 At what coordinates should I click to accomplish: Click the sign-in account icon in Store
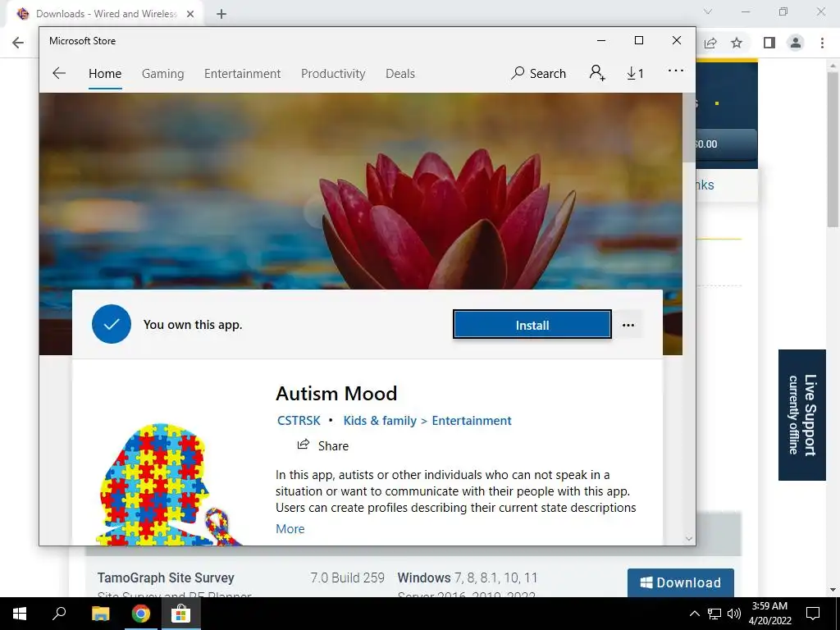coord(597,73)
